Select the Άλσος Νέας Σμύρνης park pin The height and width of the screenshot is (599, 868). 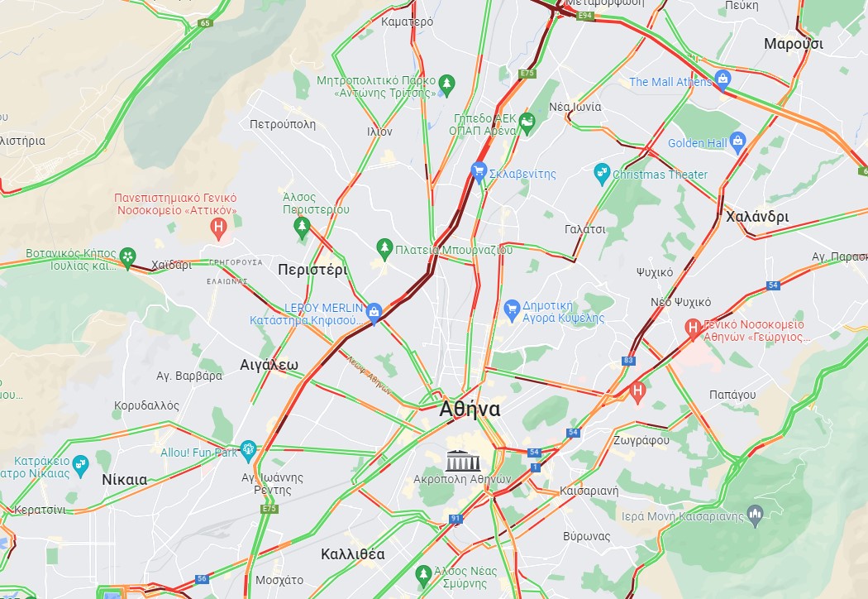point(423,575)
